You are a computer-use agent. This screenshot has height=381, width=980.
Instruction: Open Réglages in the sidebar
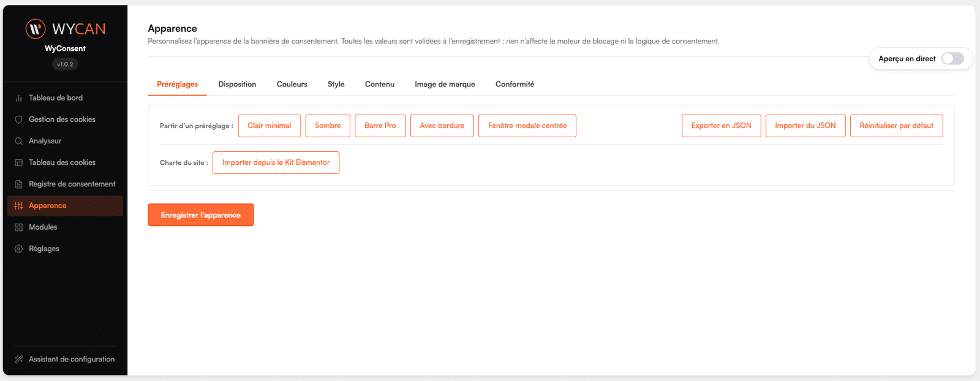click(65, 249)
